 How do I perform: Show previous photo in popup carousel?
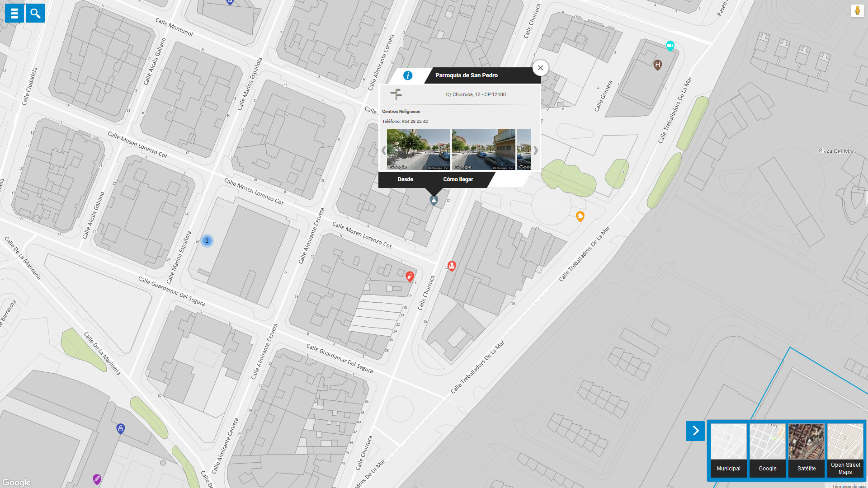coord(384,150)
